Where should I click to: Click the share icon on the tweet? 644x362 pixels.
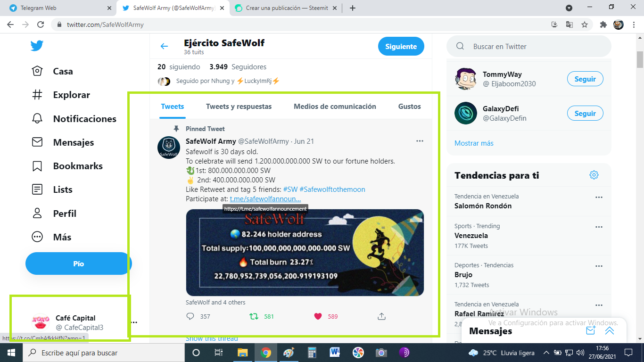(x=382, y=316)
